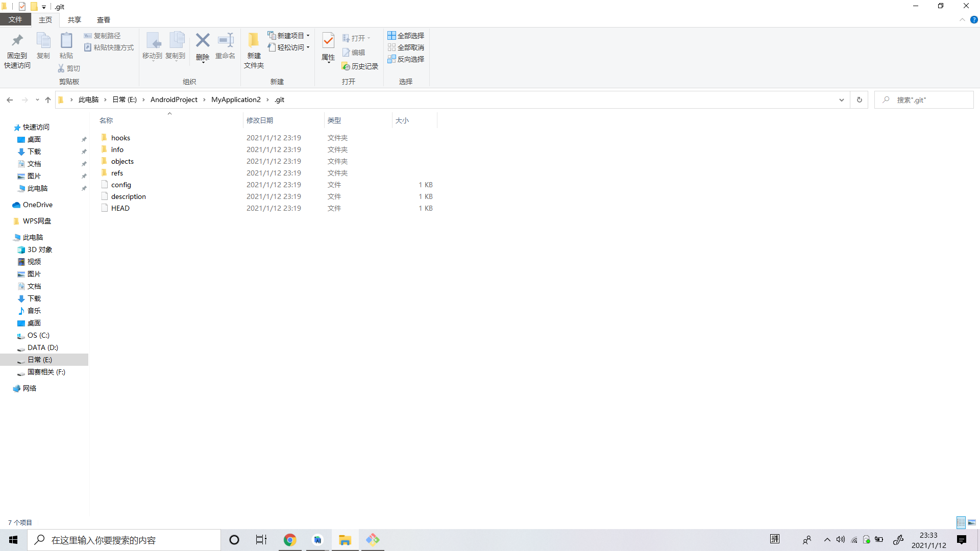Open Chrome from the taskbar

290,540
